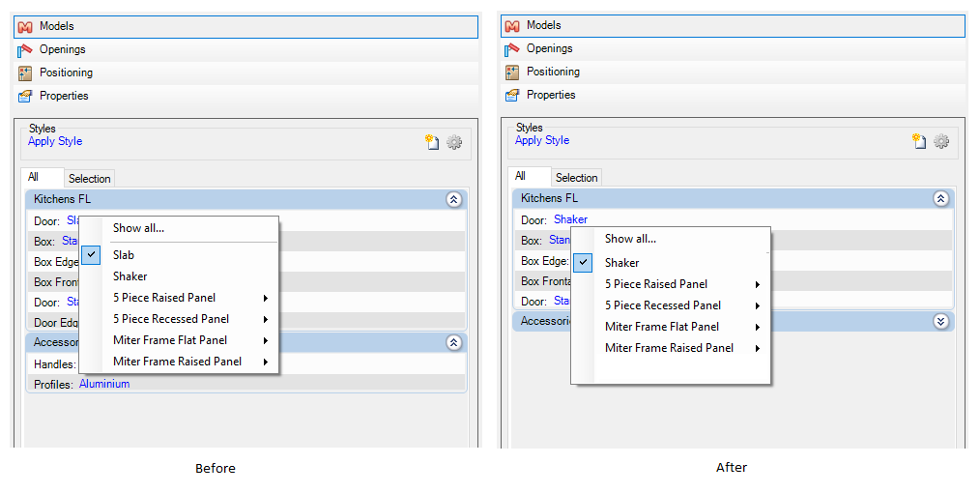The width and height of the screenshot is (980, 493).
Task: Click new style icon in Before panel
Action: (432, 142)
